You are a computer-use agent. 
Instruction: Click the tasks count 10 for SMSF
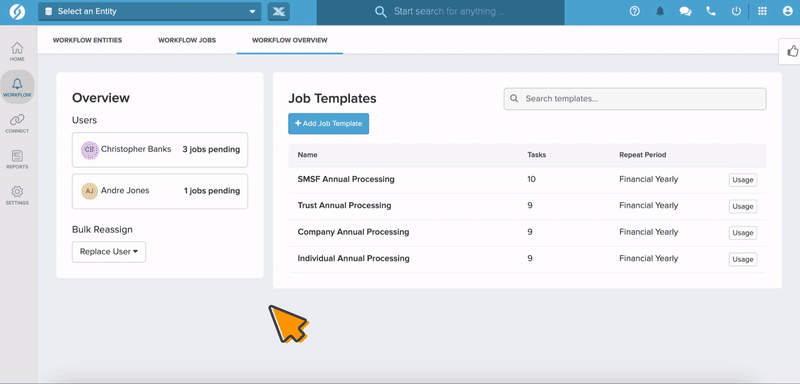click(532, 180)
